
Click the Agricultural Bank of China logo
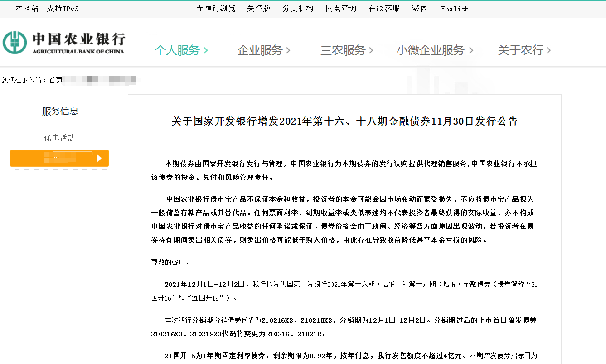[x=63, y=43]
